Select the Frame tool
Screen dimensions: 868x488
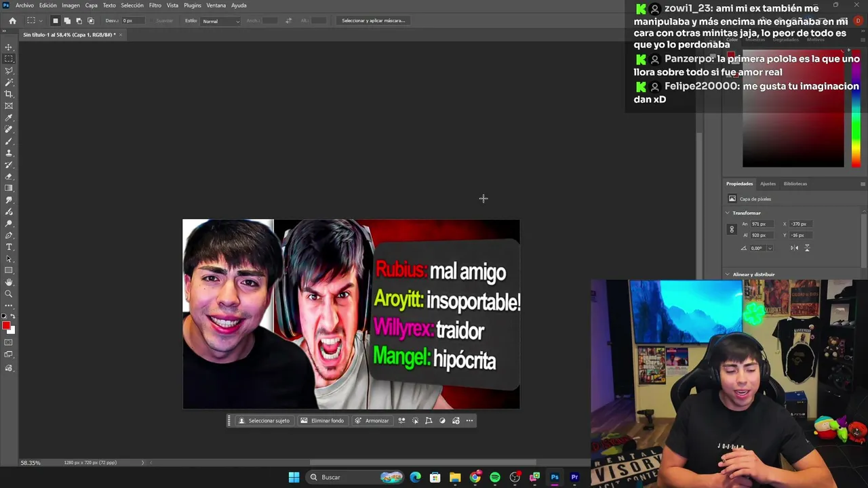pyautogui.click(x=9, y=106)
